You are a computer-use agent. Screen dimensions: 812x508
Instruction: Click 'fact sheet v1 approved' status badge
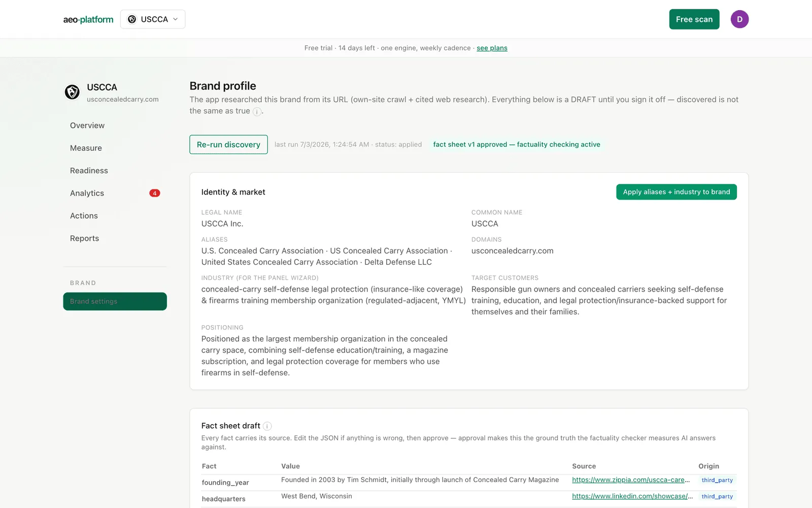tap(517, 145)
